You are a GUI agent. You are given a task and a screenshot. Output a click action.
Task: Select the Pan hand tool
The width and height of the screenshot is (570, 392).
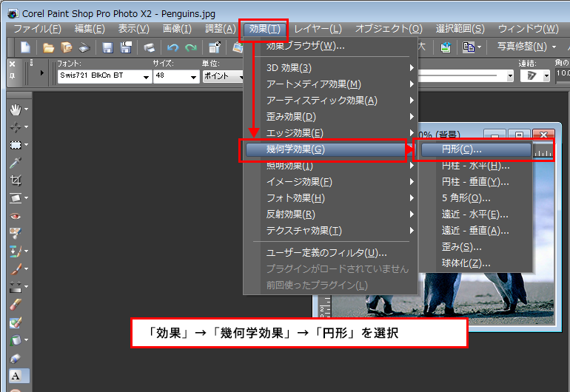point(16,109)
